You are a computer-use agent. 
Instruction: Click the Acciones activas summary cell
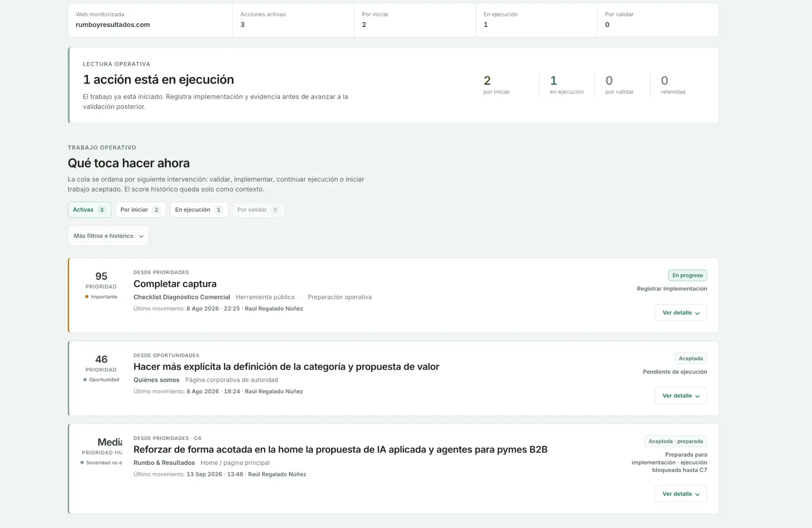point(293,20)
